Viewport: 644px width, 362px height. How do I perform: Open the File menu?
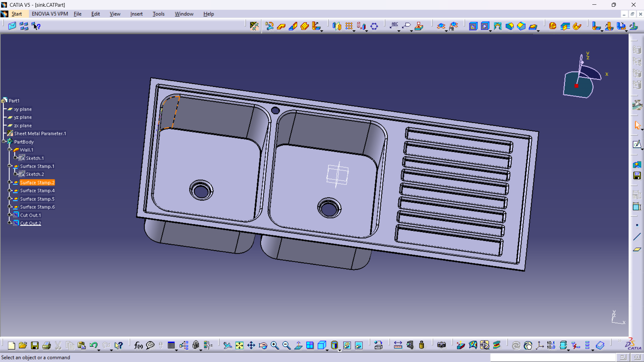point(78,14)
